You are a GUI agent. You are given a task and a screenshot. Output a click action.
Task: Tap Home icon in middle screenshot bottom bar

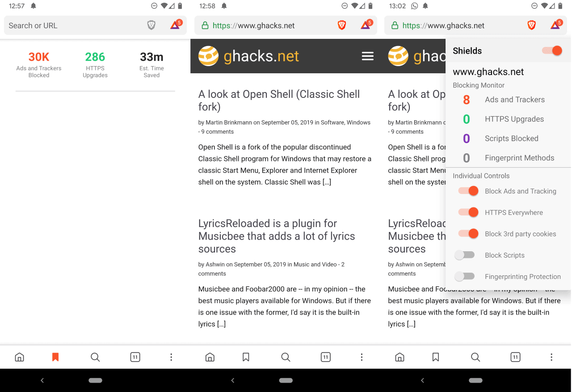[x=210, y=357]
